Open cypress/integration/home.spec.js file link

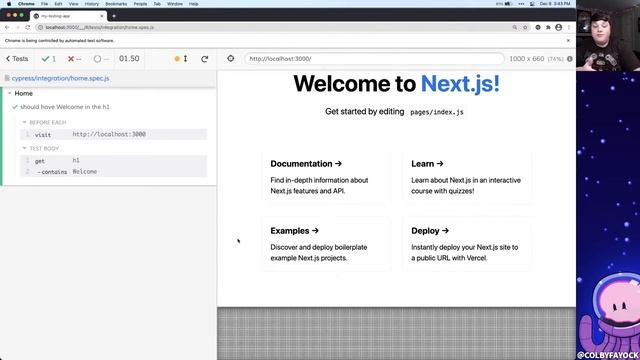pos(60,78)
